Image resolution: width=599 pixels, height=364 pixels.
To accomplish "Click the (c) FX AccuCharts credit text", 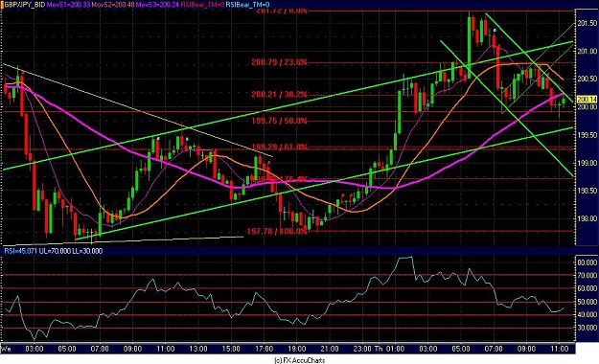I will click(x=299, y=360).
